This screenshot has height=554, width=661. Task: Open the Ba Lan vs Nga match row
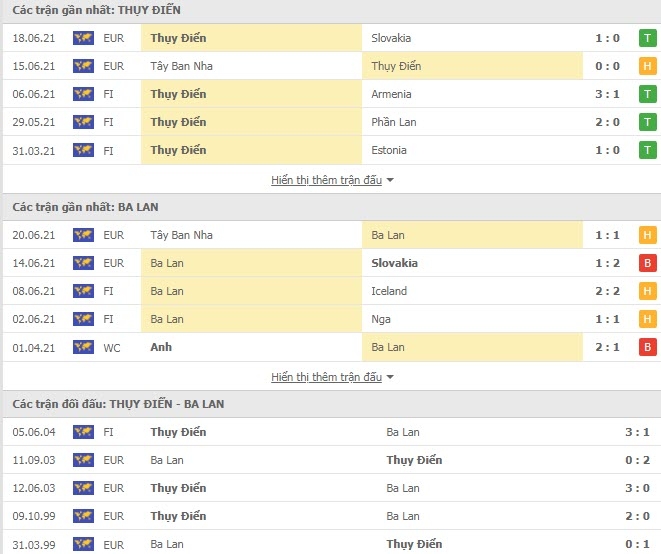pos(330,319)
